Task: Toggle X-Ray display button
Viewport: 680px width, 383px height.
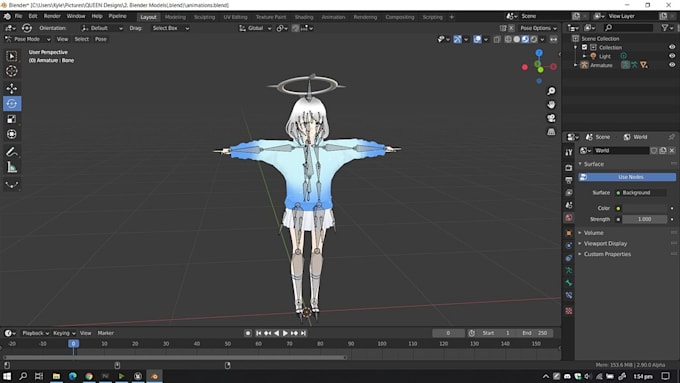Action: 497,39
